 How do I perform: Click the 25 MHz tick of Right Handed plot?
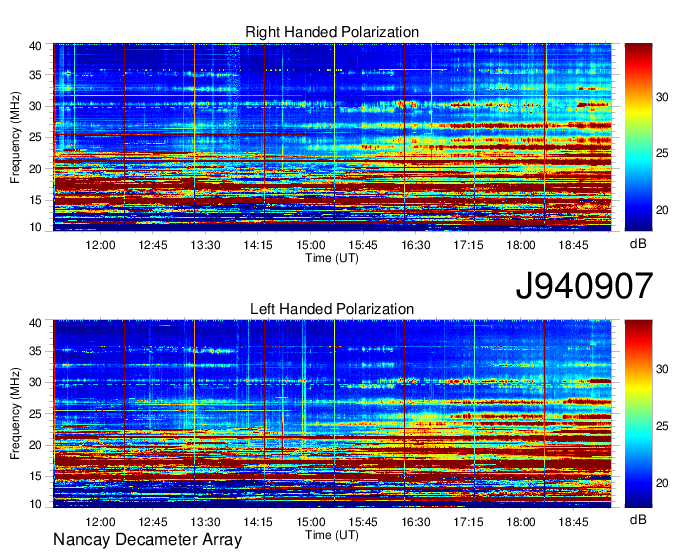35,137
